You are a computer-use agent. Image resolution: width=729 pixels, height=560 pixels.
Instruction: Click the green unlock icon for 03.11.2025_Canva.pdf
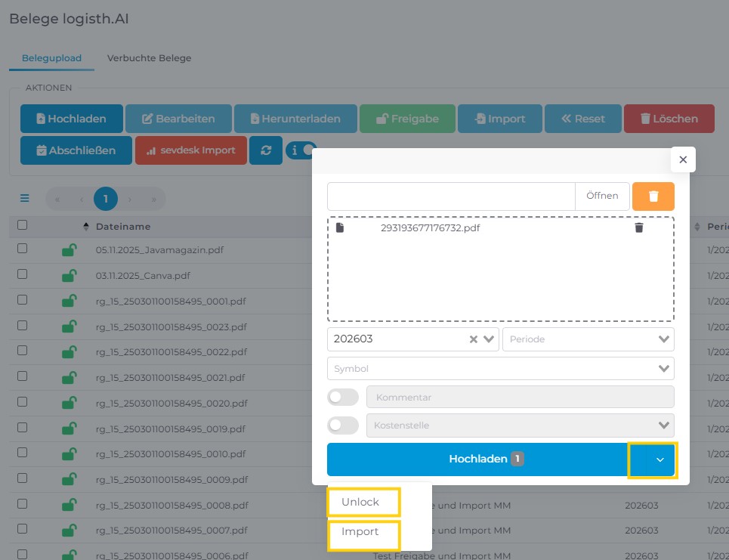pyautogui.click(x=69, y=275)
